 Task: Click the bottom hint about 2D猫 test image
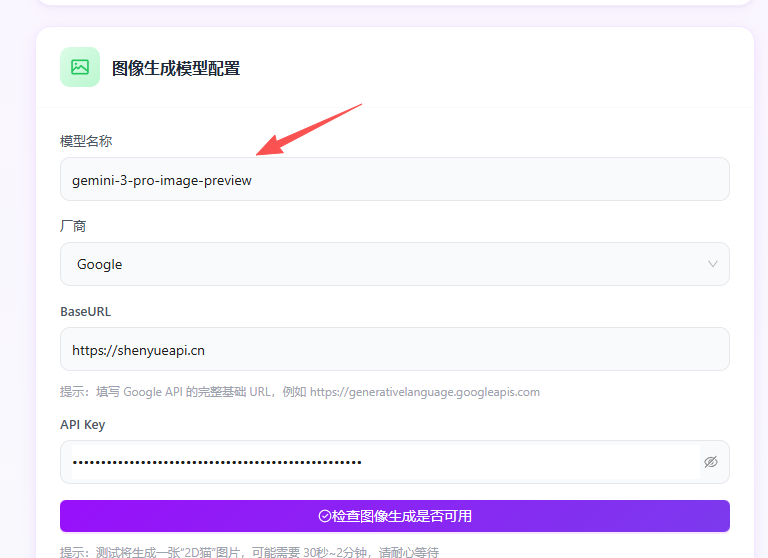point(250,552)
